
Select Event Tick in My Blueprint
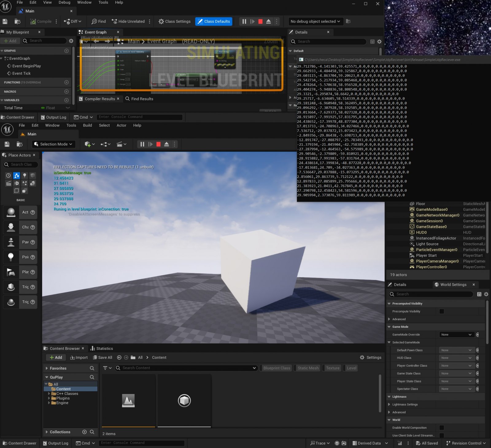pyautogui.click(x=21, y=74)
